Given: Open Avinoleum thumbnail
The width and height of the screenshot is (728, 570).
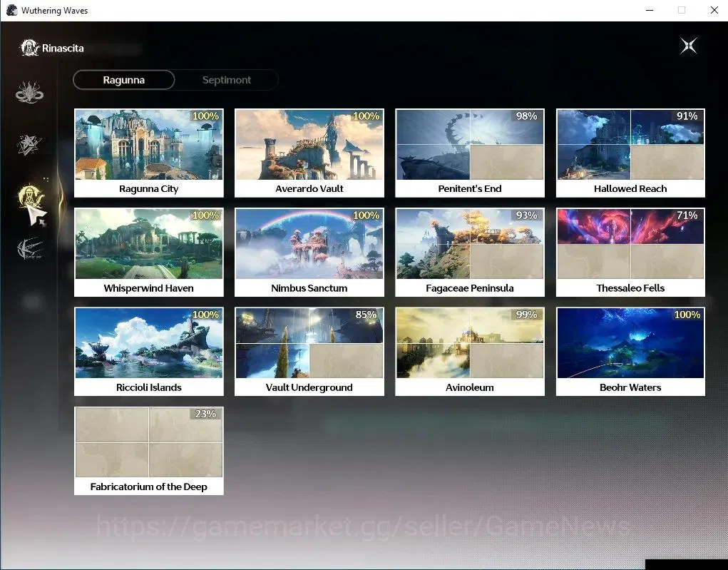Looking at the screenshot, I should pyautogui.click(x=470, y=343).
